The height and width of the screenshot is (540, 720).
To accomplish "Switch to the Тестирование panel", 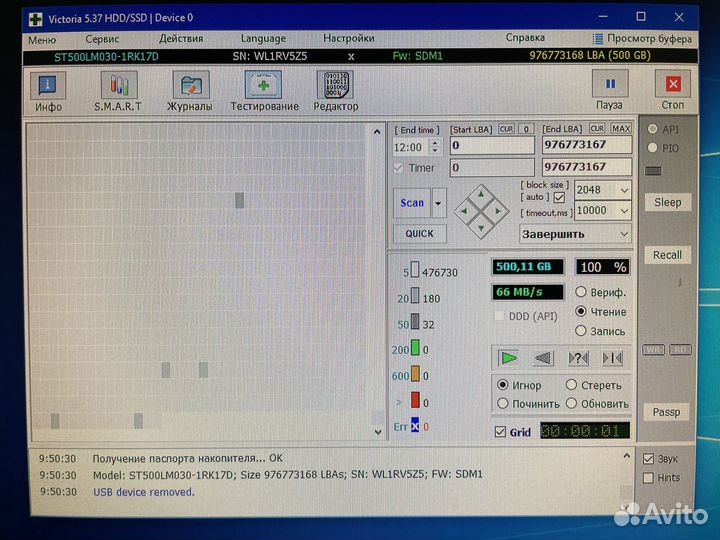I will pos(264,91).
